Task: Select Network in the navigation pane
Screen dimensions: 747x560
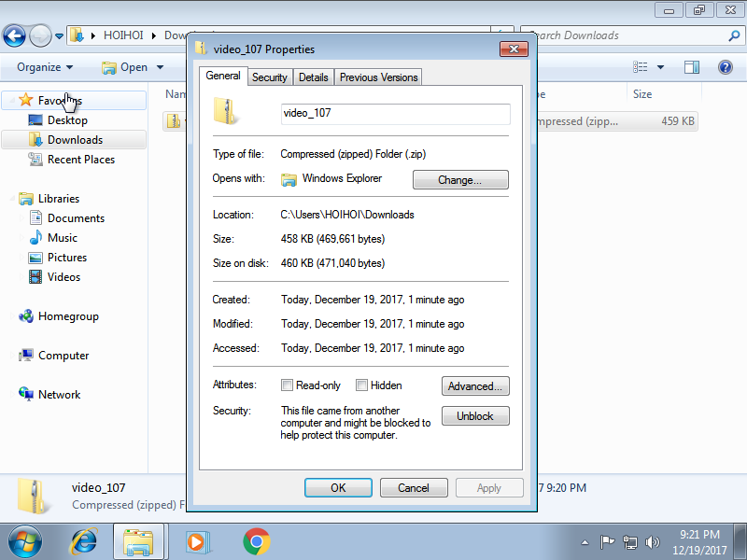Action: coord(59,394)
